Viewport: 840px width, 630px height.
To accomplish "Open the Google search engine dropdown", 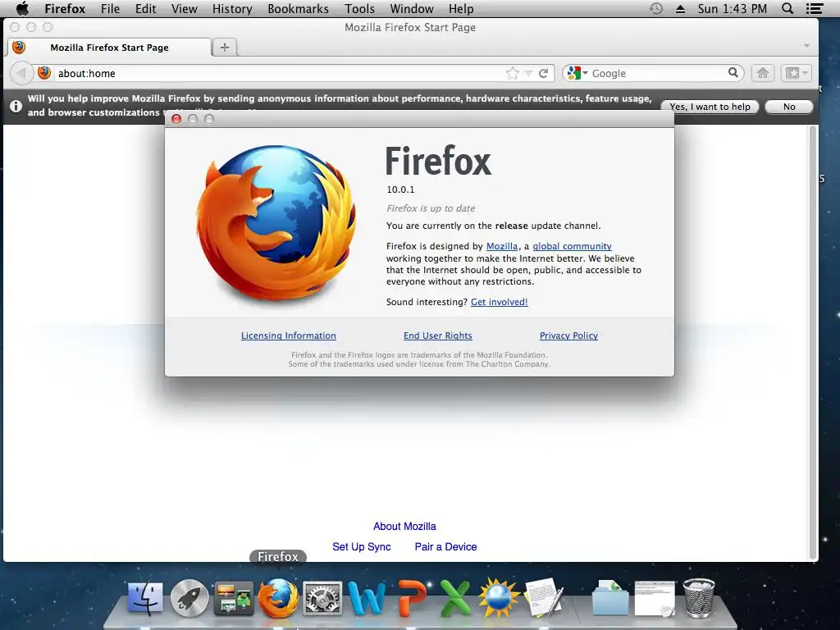I will (577, 73).
